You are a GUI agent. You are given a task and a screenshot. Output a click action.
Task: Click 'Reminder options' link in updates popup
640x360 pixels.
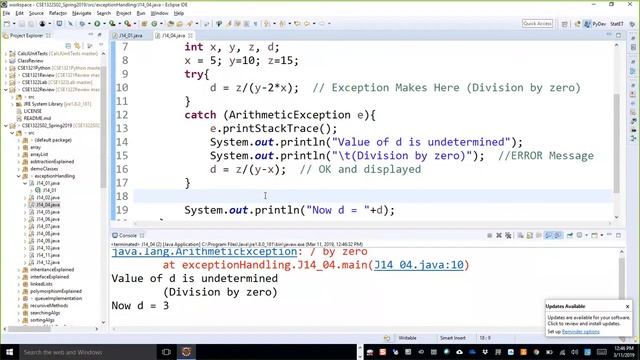(580, 331)
